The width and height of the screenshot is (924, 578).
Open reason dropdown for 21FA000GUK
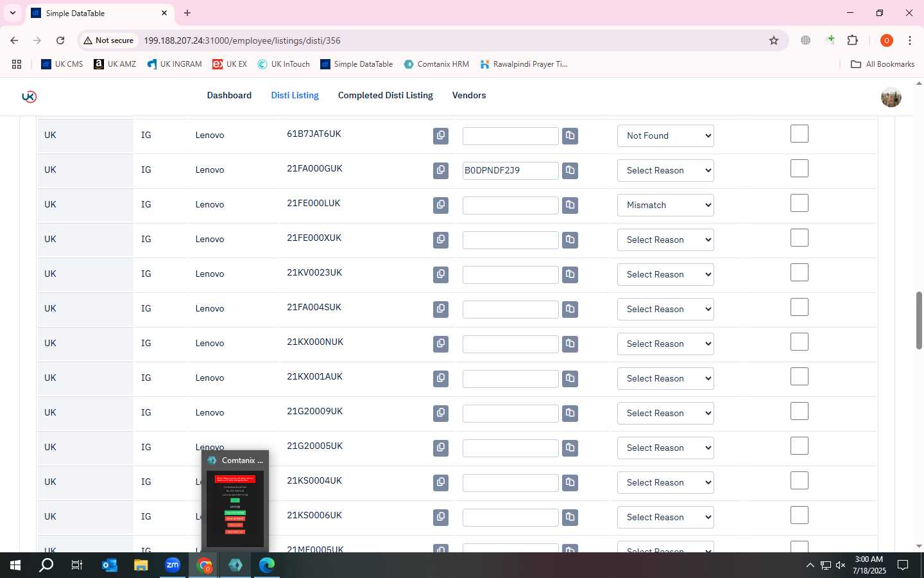665,170
